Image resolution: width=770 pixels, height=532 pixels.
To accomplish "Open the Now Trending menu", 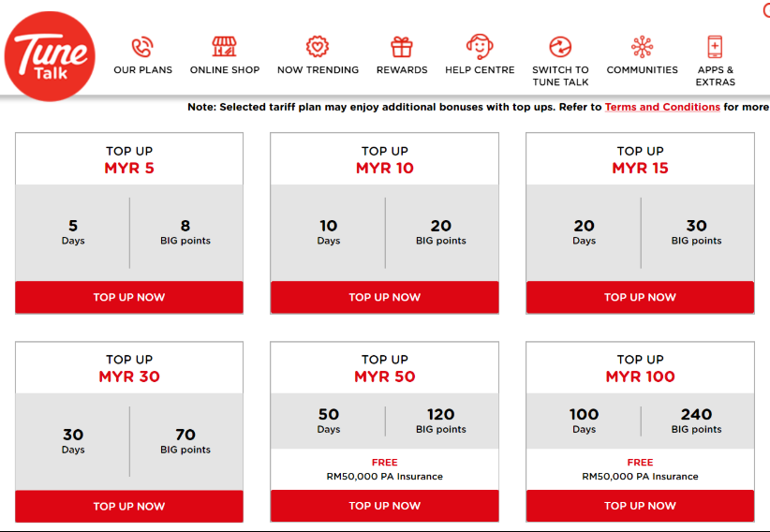I will [318, 69].
